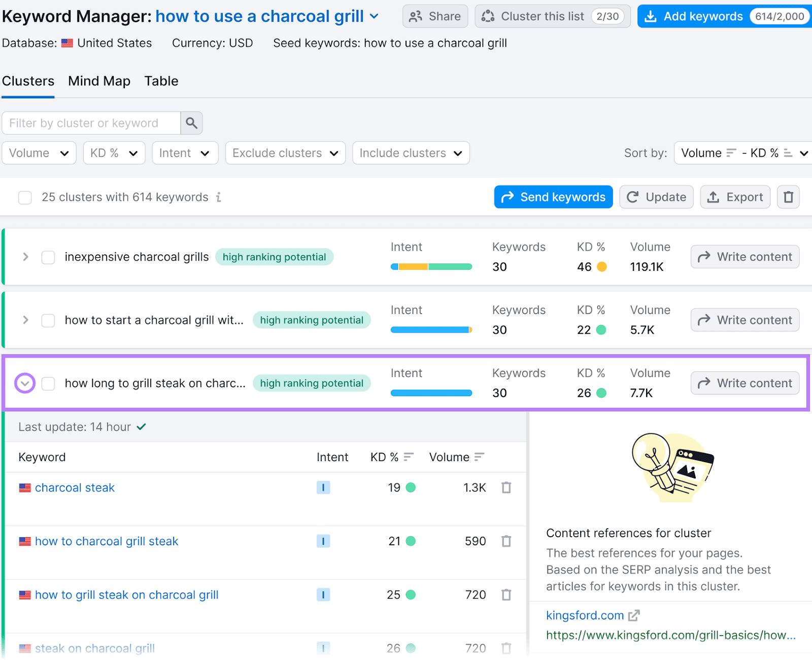Switch to the Mind Map tab
The image size is (812, 660).
(x=99, y=81)
